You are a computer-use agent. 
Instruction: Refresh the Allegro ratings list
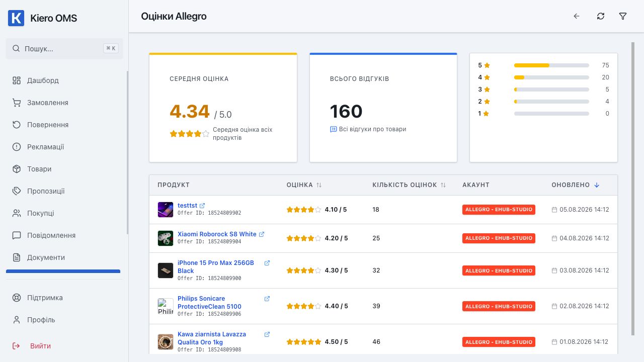[601, 16]
